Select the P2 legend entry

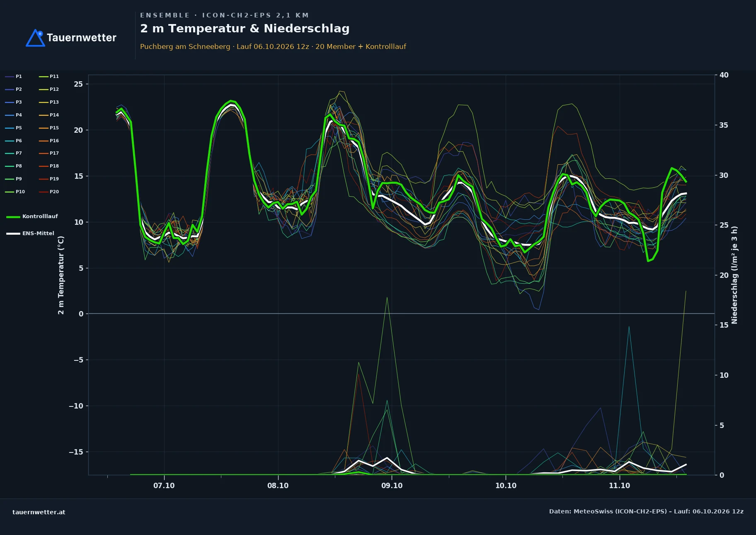[13, 89]
